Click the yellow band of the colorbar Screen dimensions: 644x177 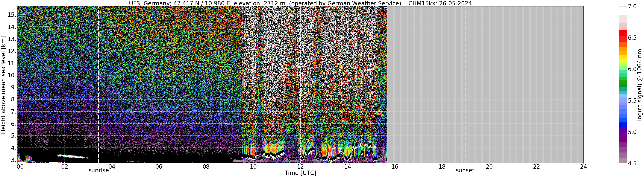623,57
